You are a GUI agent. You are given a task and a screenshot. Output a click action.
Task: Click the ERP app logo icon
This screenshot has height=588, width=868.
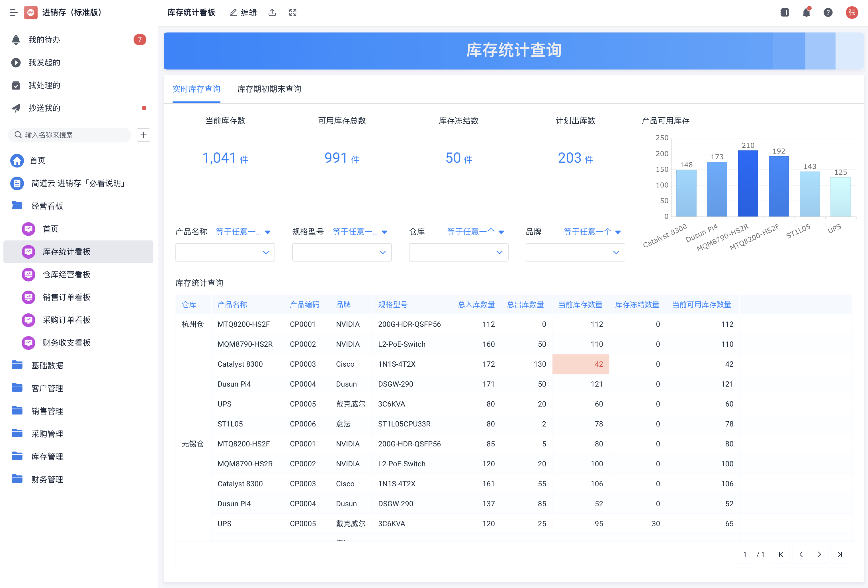click(x=31, y=12)
